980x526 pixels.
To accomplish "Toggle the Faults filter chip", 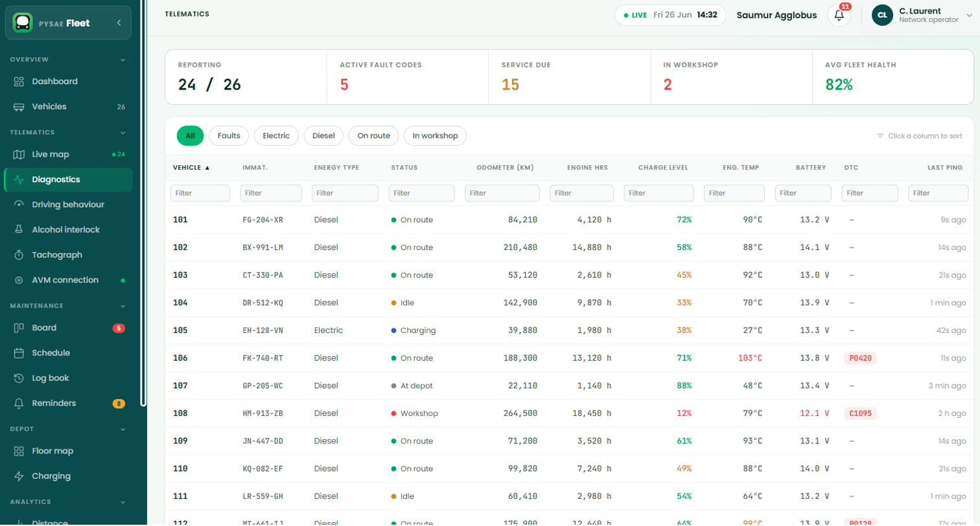I will (x=229, y=135).
